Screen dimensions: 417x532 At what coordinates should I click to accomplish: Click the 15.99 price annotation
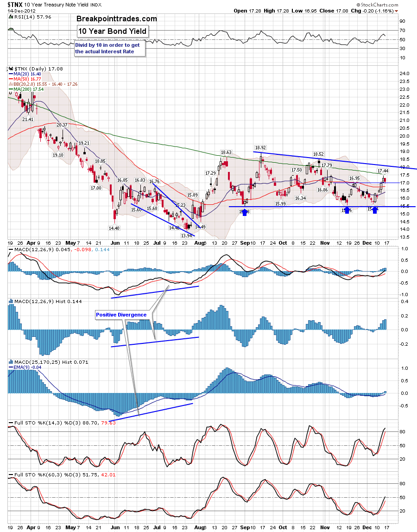click(x=280, y=203)
